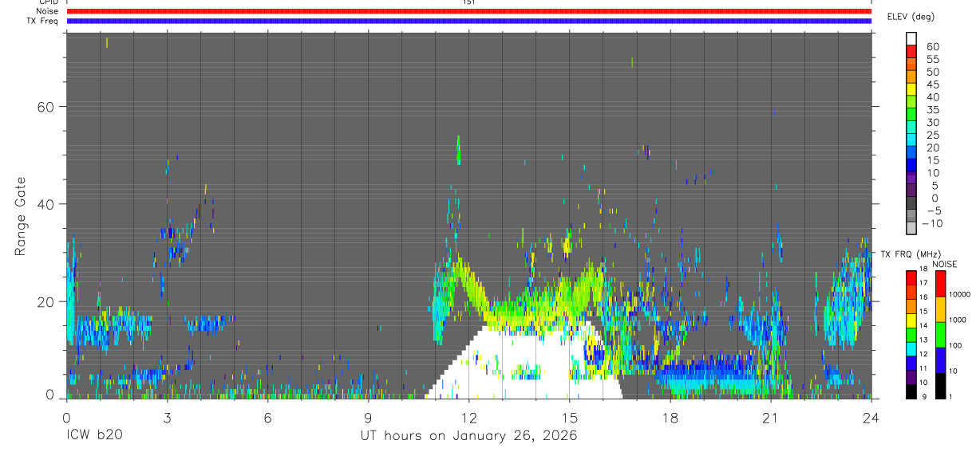This screenshot has height=452, width=980.
Task: Pick the red swatch in TX FRQ scale
Action: (x=911, y=277)
